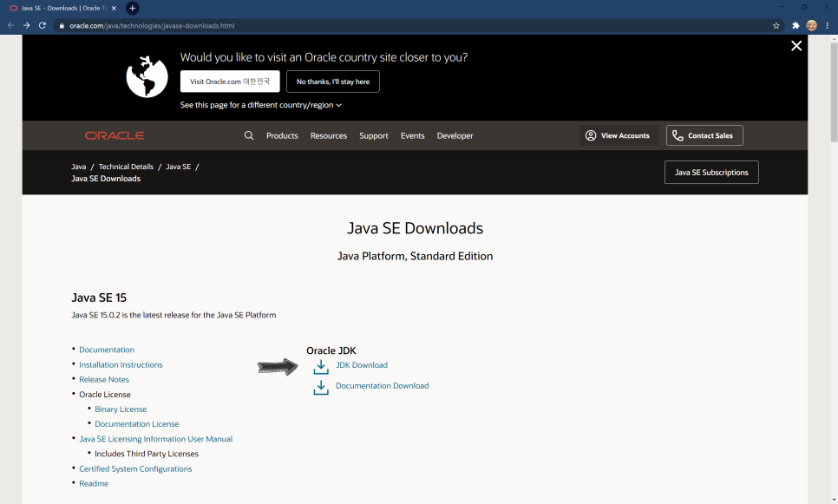Reload the page with the refresh icon
The width and height of the screenshot is (838, 504).
pyautogui.click(x=43, y=25)
